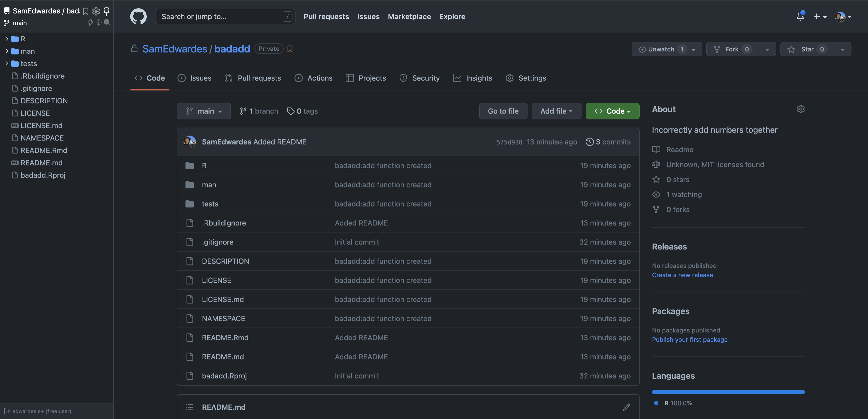The width and height of the screenshot is (868, 419).
Task: Open the repository Settings tab
Action: point(526,78)
